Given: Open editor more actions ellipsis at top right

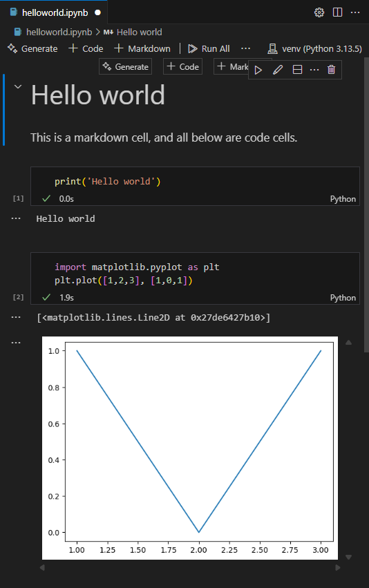Looking at the screenshot, I should (x=355, y=12).
